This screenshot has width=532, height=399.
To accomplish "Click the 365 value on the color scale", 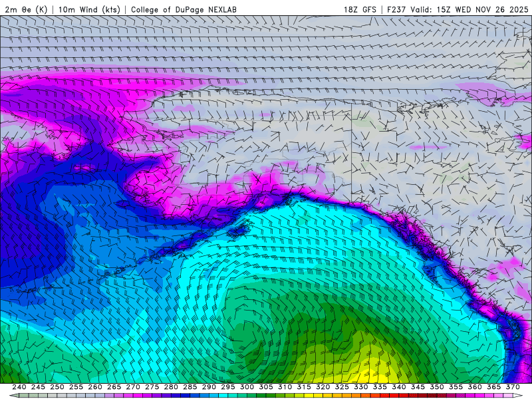I will [494, 387].
